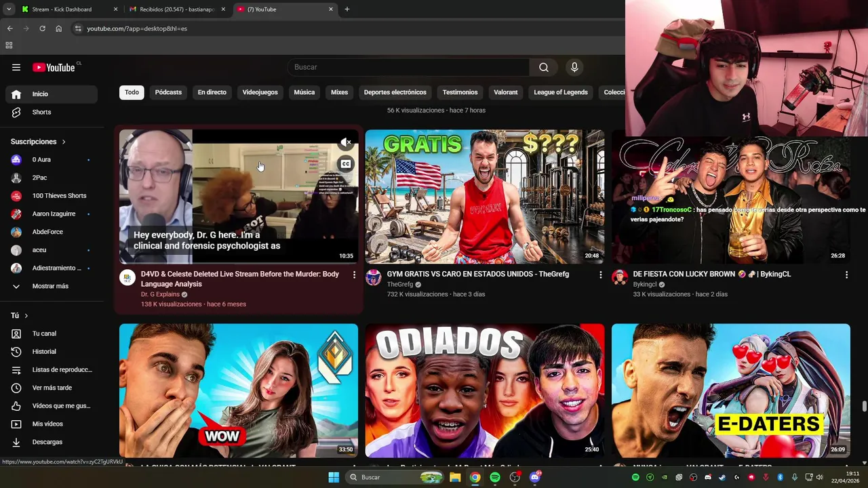This screenshot has height=488, width=868.
Task: Open 0 Aura subscription channel
Action: (52, 160)
